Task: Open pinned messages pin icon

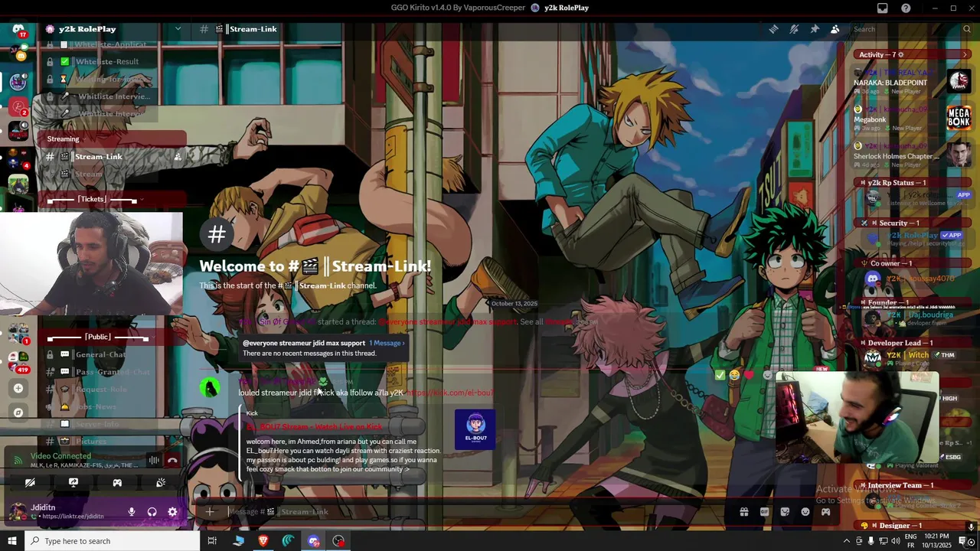Action: (x=815, y=29)
